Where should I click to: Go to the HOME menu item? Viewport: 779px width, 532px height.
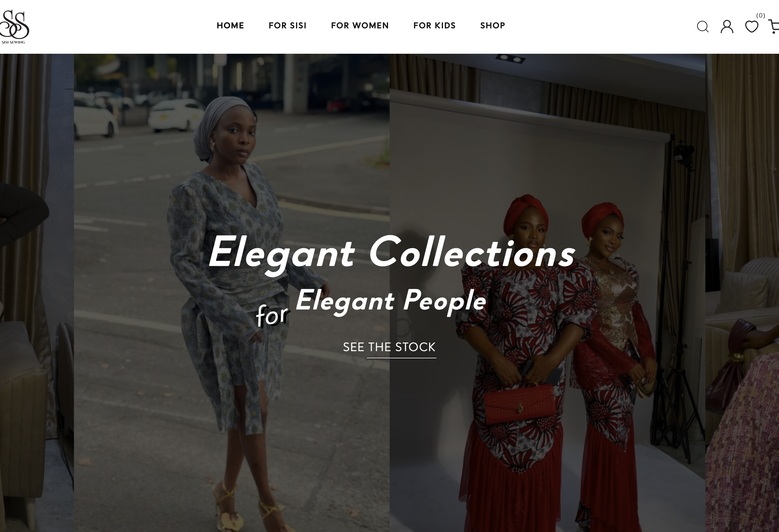coord(230,25)
